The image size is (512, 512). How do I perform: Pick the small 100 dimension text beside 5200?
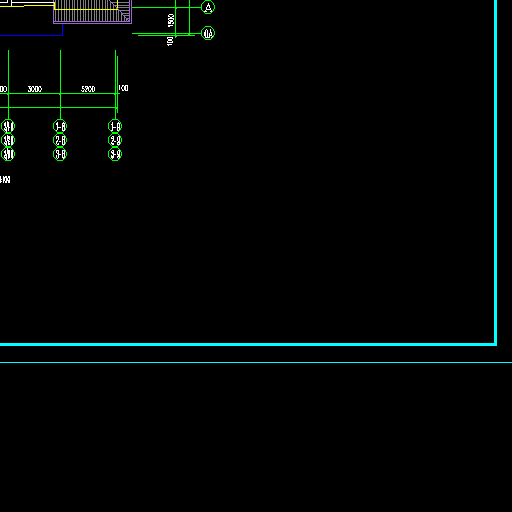[x=123, y=88]
